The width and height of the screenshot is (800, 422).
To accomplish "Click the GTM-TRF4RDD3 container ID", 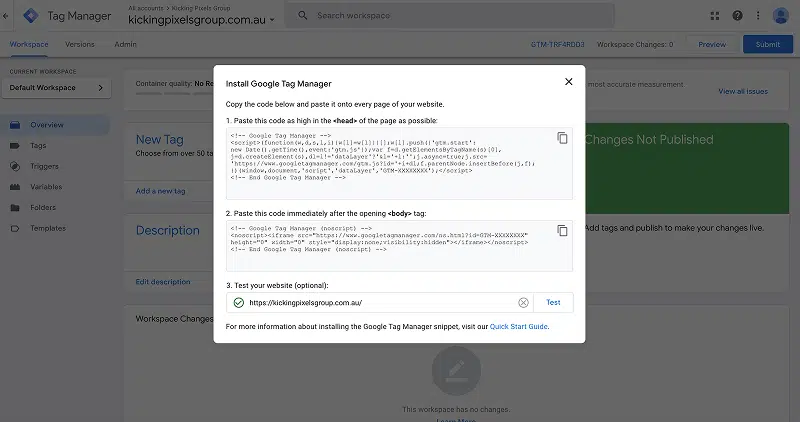I will pyautogui.click(x=557, y=44).
